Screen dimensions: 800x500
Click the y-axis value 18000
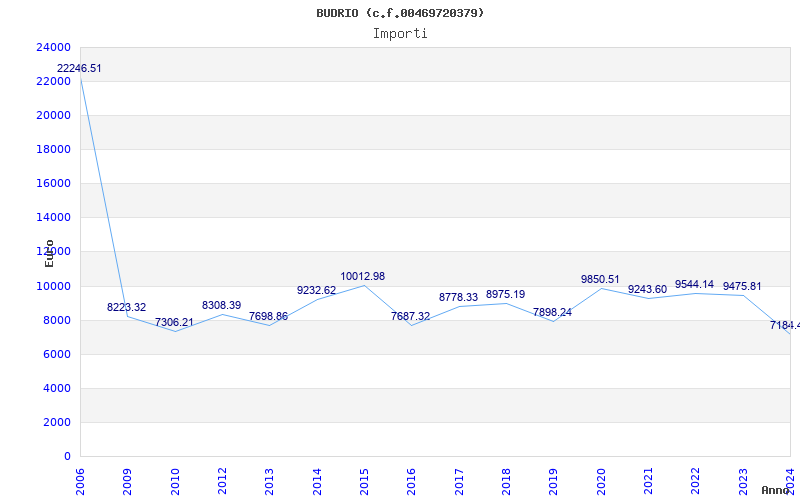[54, 149]
